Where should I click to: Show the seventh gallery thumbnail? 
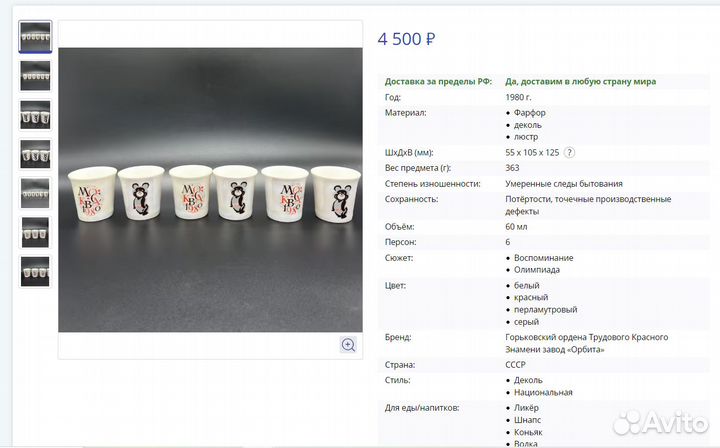point(35,271)
